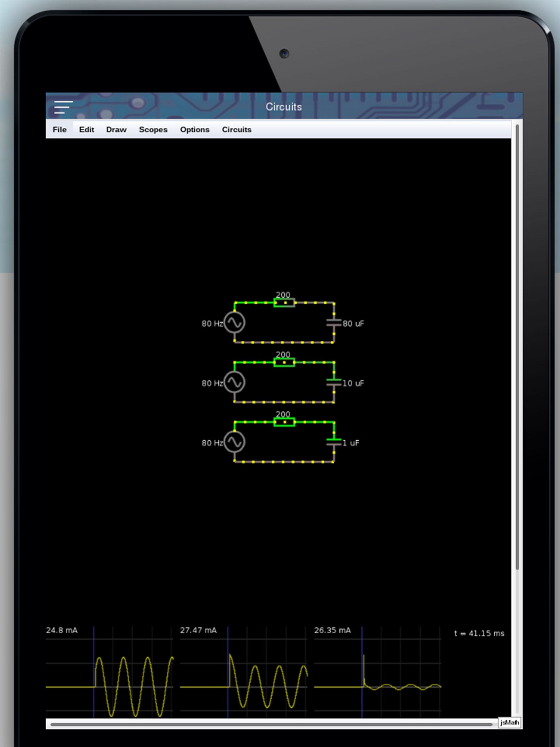Click the horizontal scrollbar at the bottom

click(x=272, y=724)
